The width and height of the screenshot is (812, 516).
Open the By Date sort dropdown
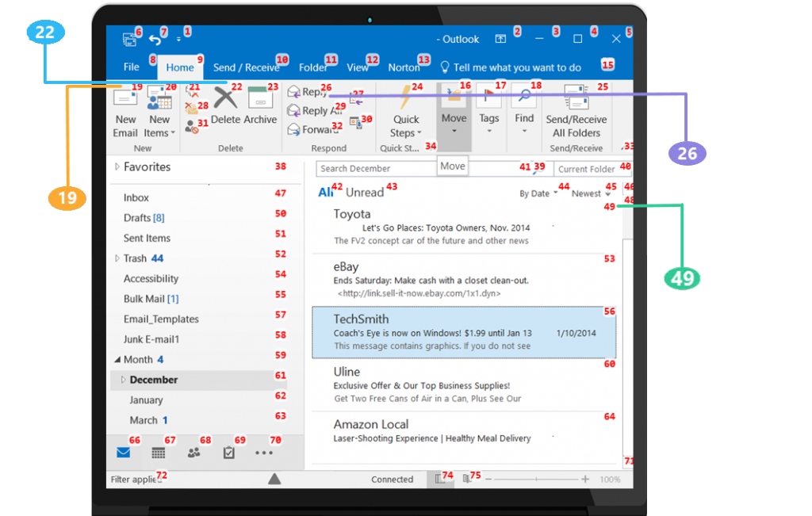tap(538, 194)
